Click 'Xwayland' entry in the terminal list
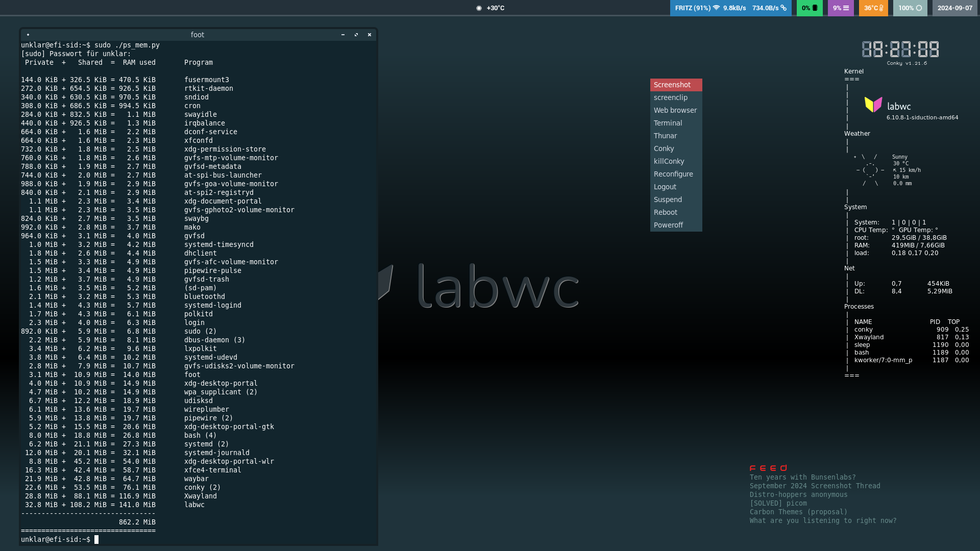 click(x=201, y=496)
